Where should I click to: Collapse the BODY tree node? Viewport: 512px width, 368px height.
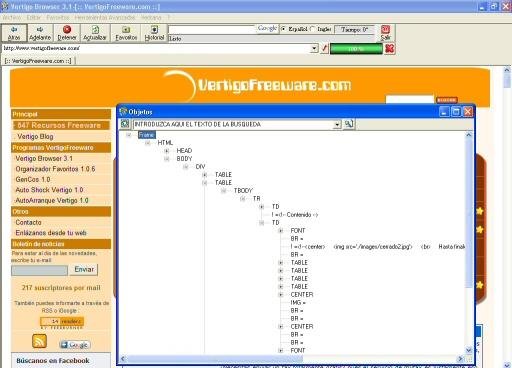pos(167,159)
